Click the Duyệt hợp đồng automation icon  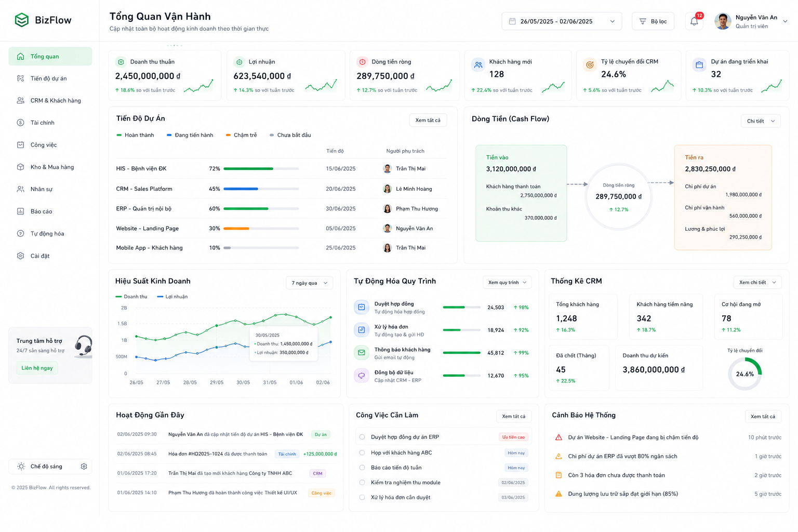coord(362,307)
